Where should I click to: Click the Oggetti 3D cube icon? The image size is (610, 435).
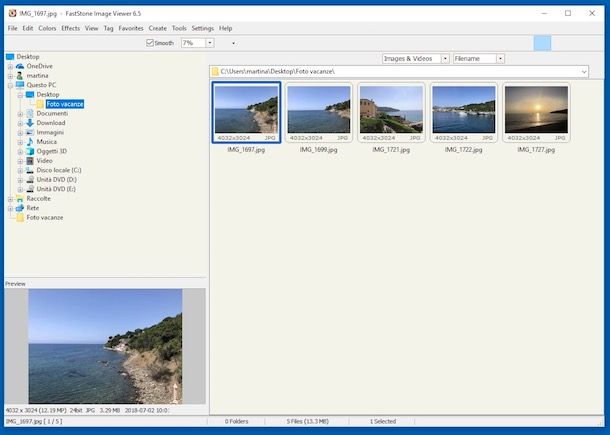(x=30, y=151)
